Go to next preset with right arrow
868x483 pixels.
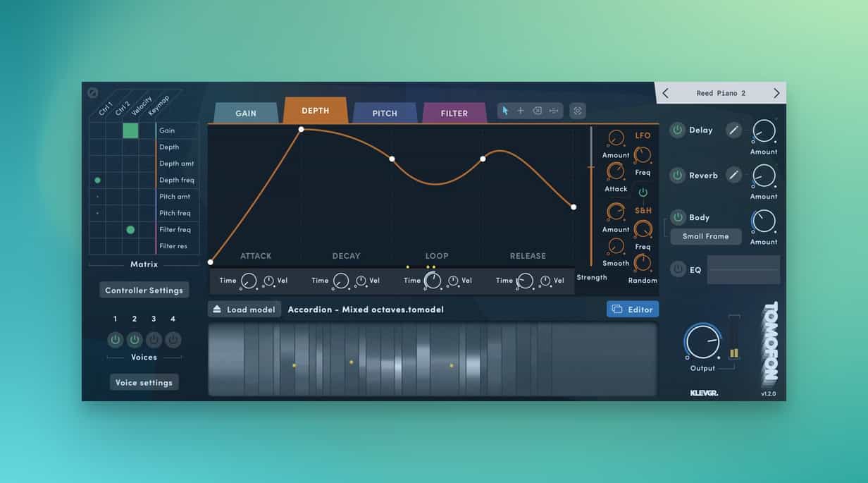click(x=776, y=93)
